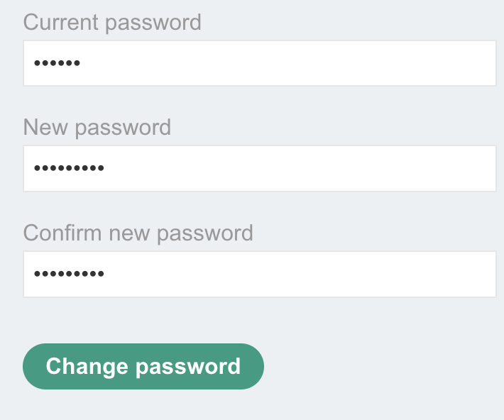The width and height of the screenshot is (504, 420).
Task: Click the 'New password' label text
Action: tap(97, 127)
